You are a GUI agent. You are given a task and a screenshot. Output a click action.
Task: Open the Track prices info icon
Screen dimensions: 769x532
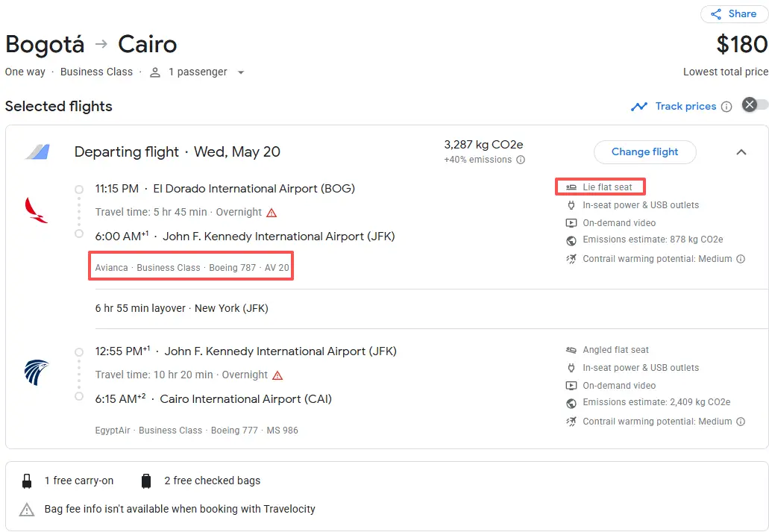tap(724, 107)
